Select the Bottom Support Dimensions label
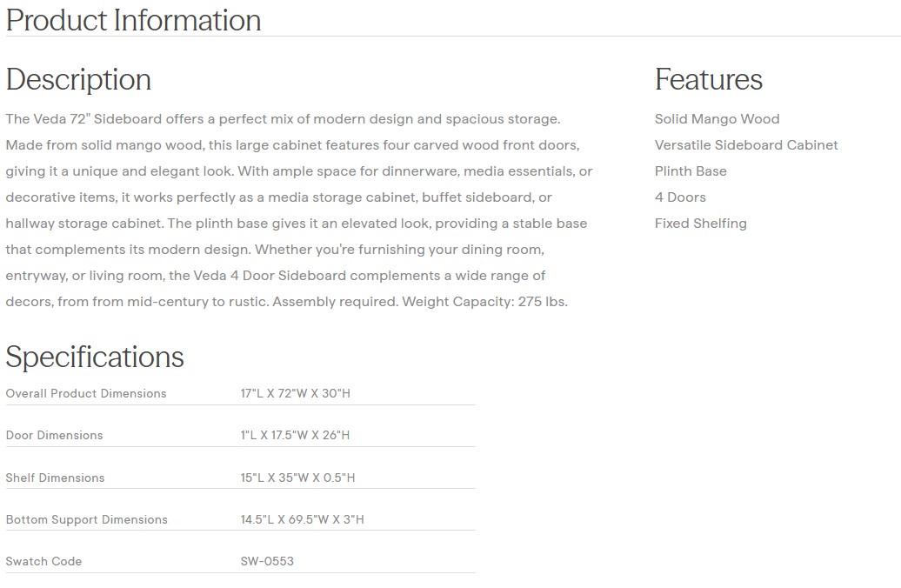The height and width of the screenshot is (588, 901). 86,519
